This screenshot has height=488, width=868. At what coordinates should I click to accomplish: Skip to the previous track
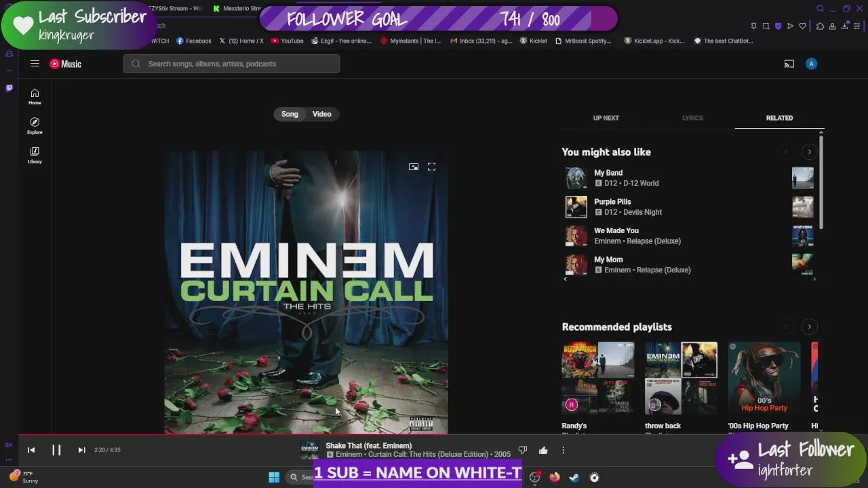tap(31, 450)
